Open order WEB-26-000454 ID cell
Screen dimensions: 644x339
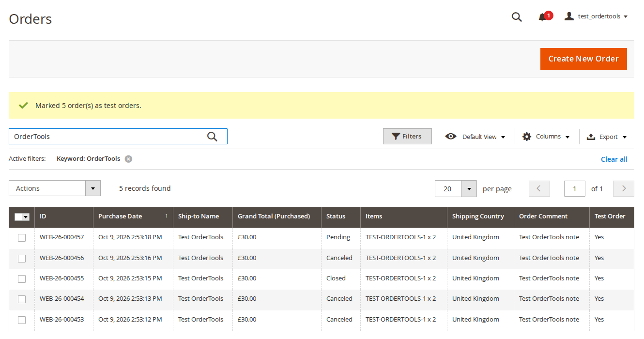pos(64,299)
